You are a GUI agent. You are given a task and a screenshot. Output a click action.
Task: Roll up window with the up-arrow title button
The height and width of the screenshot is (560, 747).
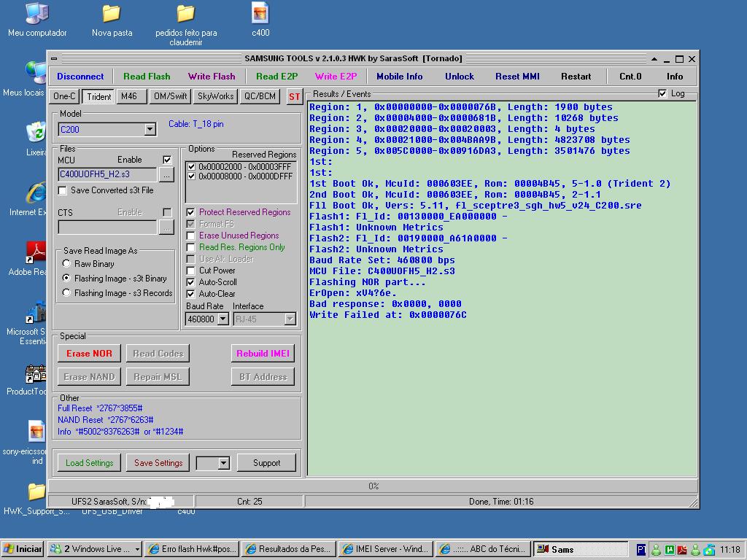click(x=654, y=59)
